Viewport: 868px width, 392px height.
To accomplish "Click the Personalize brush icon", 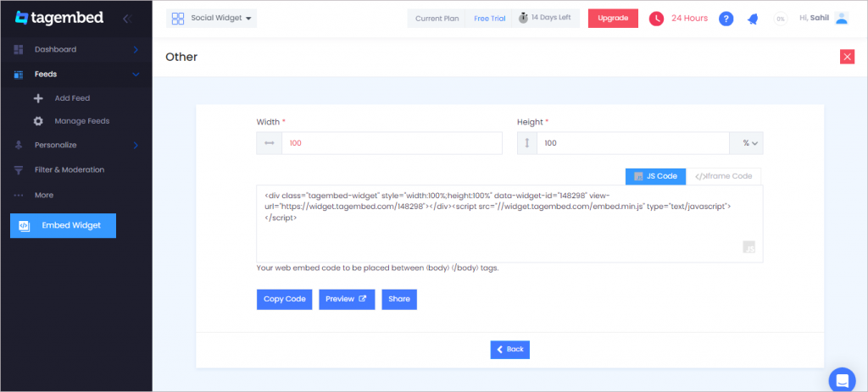I will click(19, 146).
